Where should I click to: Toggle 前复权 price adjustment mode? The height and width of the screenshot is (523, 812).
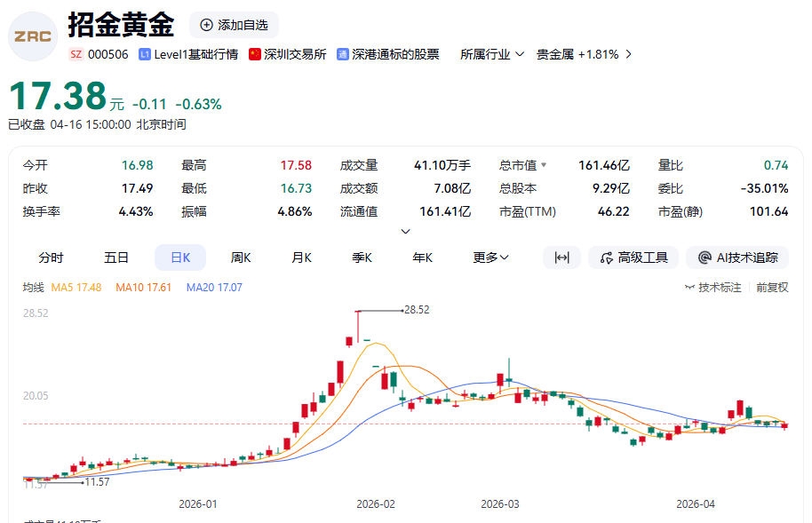click(772, 288)
